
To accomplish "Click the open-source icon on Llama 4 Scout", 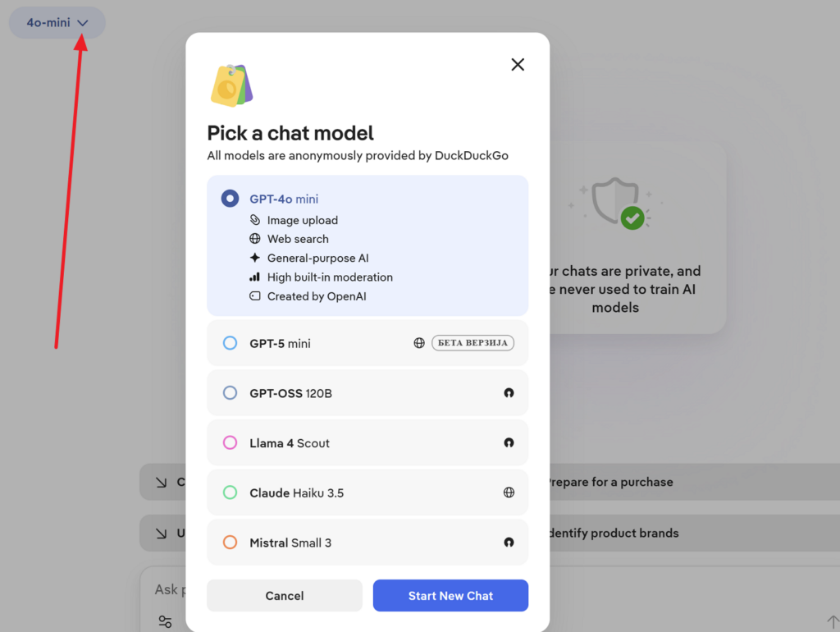I will (x=509, y=443).
